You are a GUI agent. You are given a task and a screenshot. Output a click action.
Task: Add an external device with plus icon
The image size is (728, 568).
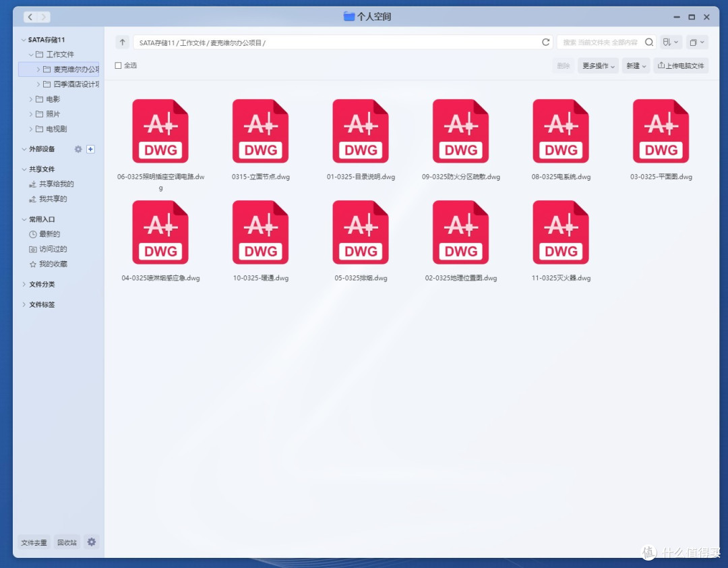[90, 149]
